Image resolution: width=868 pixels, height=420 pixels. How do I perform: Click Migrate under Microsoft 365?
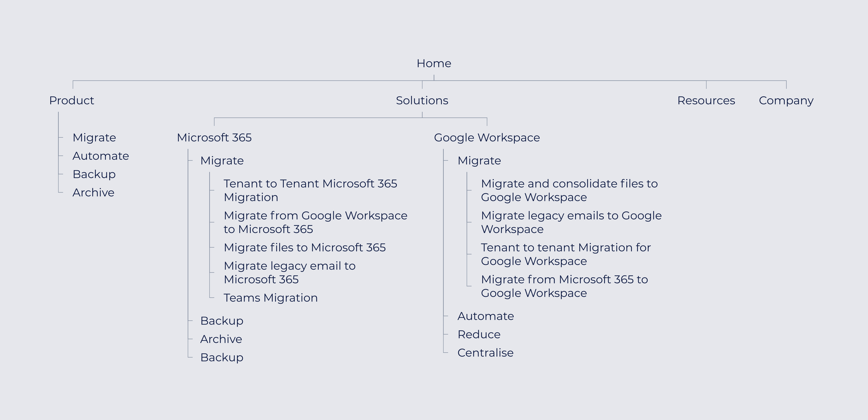222,161
